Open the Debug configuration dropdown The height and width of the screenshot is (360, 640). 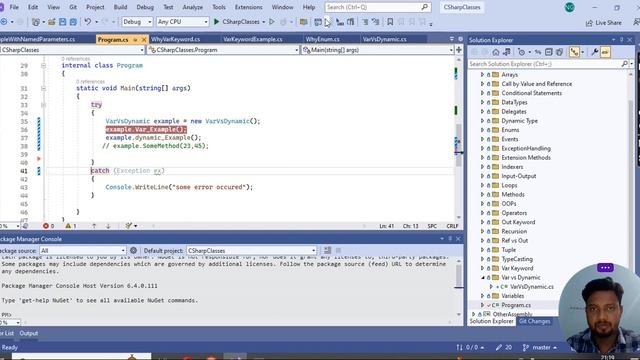click(137, 22)
